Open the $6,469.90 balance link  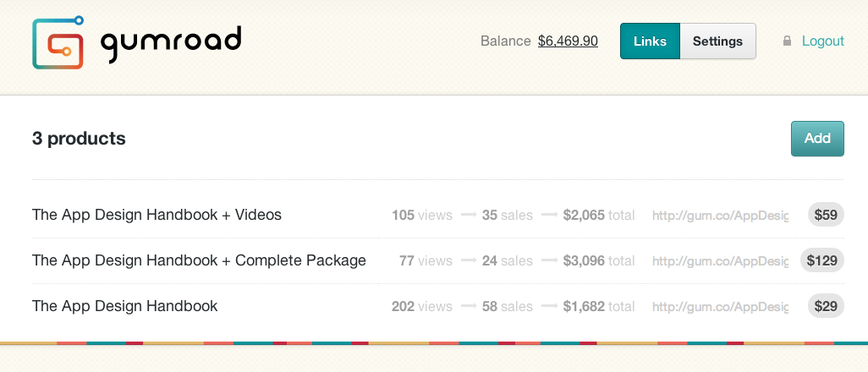pyautogui.click(x=568, y=41)
